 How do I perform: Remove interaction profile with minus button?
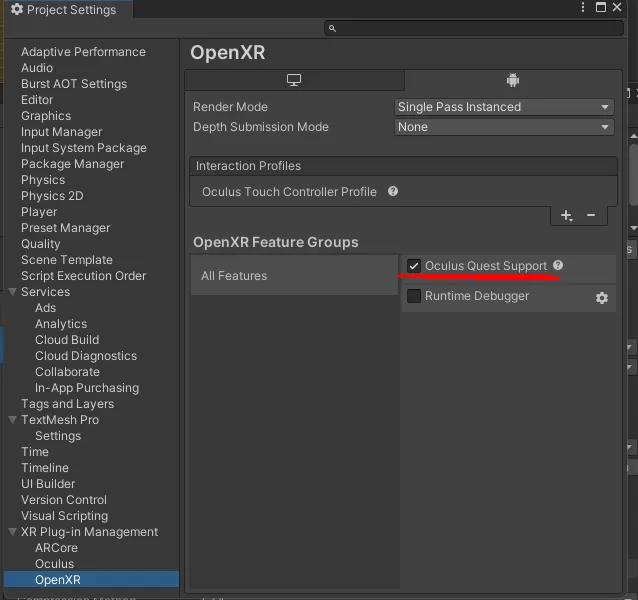(591, 215)
